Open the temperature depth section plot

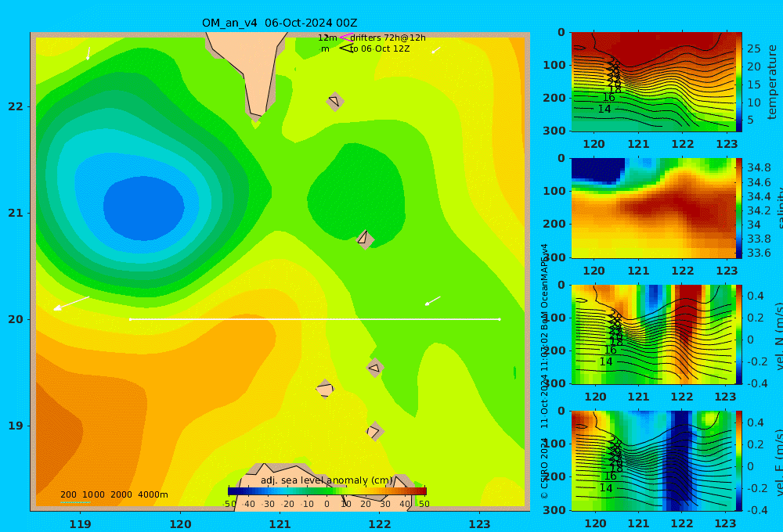653,82
